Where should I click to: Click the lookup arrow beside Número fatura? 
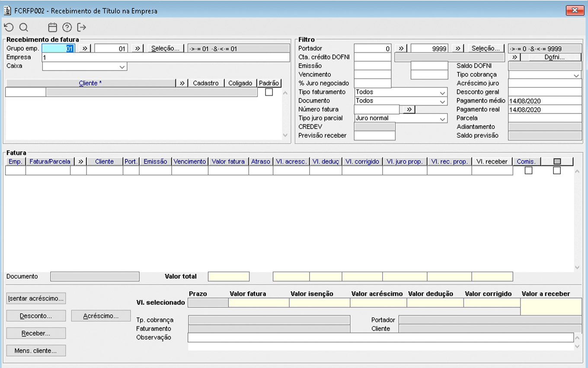tap(409, 110)
